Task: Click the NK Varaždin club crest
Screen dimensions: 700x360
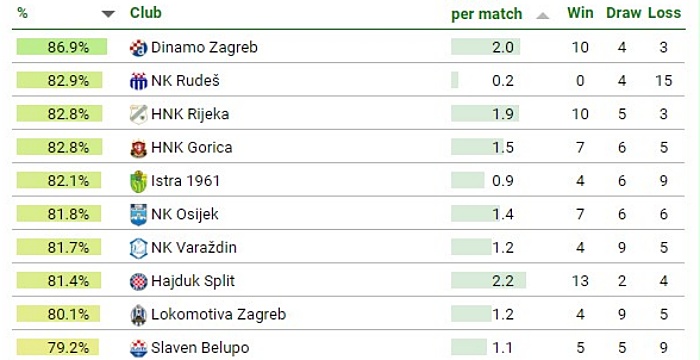Action: click(x=138, y=248)
